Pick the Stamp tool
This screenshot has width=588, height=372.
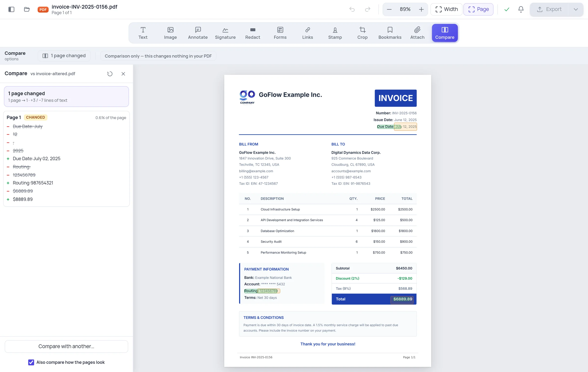coord(335,33)
